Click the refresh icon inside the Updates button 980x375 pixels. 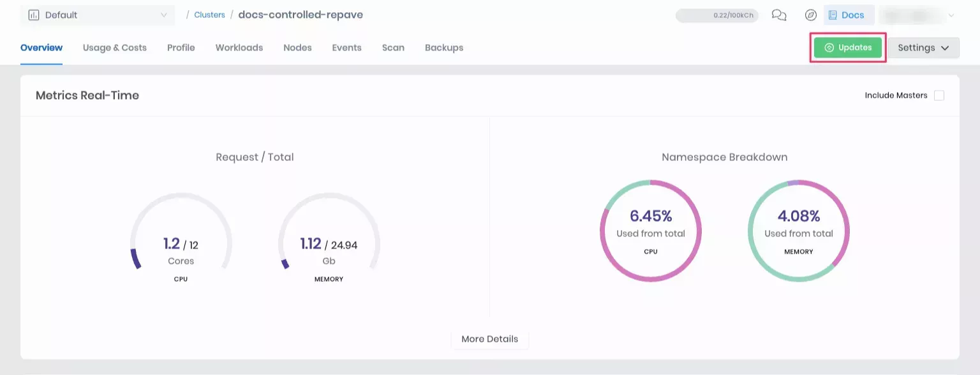click(829, 47)
